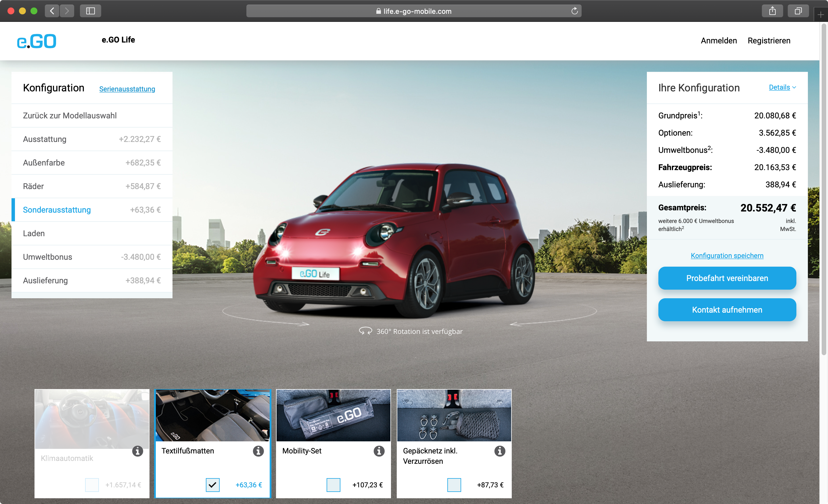Screen dimensions: 828x504
Task: Open Außenfarbe configuration section
Action: pyautogui.click(x=92, y=163)
